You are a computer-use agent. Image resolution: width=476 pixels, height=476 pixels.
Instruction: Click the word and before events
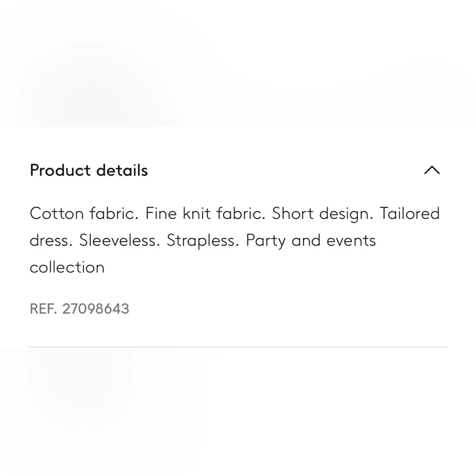click(306, 240)
